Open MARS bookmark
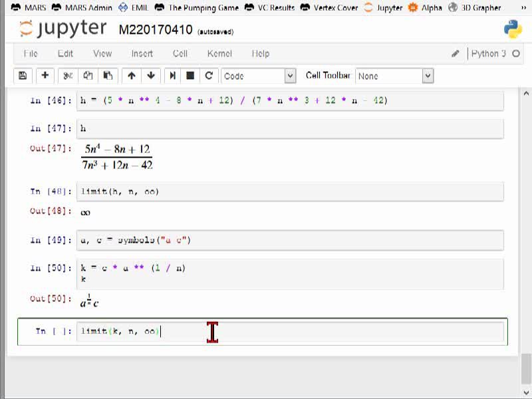Image resolution: width=532 pixels, height=399 pixels. pyautogui.click(x=28, y=7)
